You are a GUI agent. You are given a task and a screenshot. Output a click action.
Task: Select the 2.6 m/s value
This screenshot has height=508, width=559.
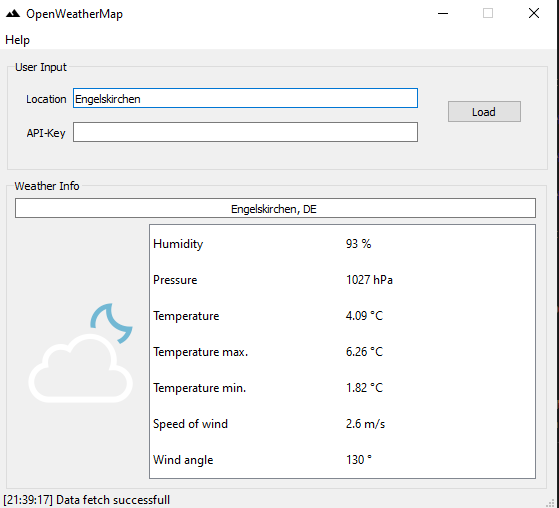[365, 424]
